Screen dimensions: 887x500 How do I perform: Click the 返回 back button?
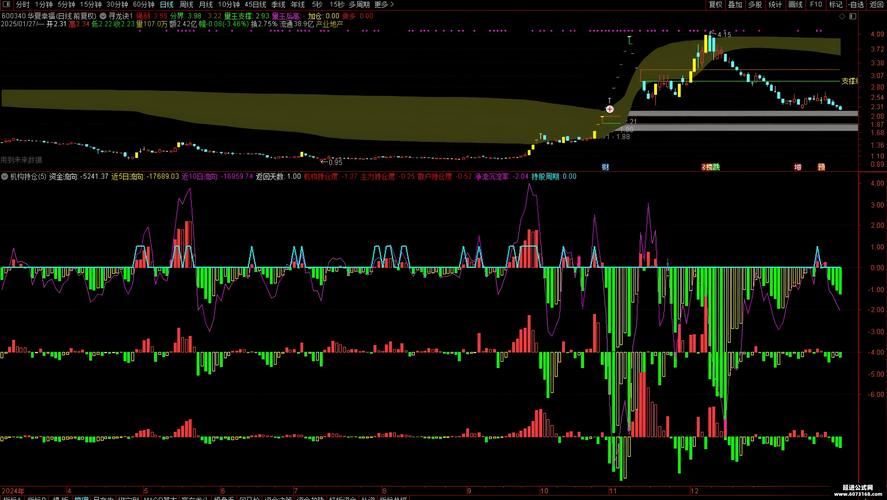pos(875,4)
